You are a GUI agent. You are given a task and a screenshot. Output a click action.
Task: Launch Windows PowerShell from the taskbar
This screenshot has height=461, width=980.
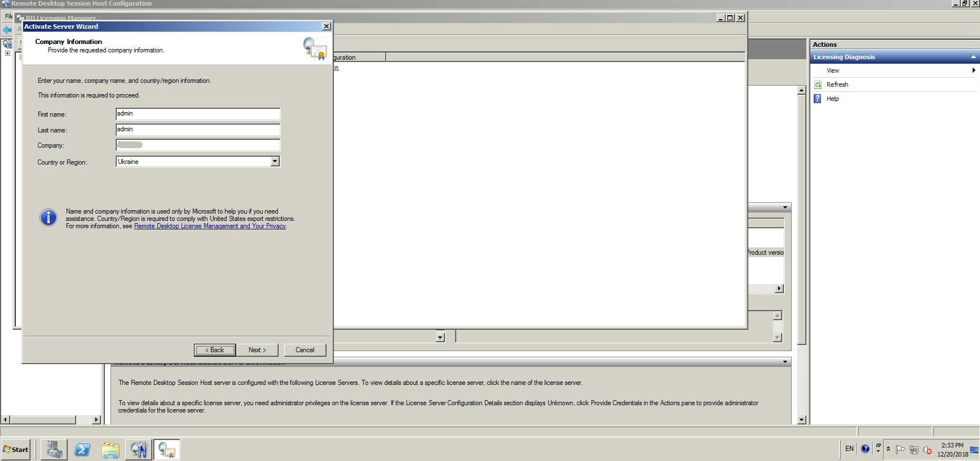82,450
